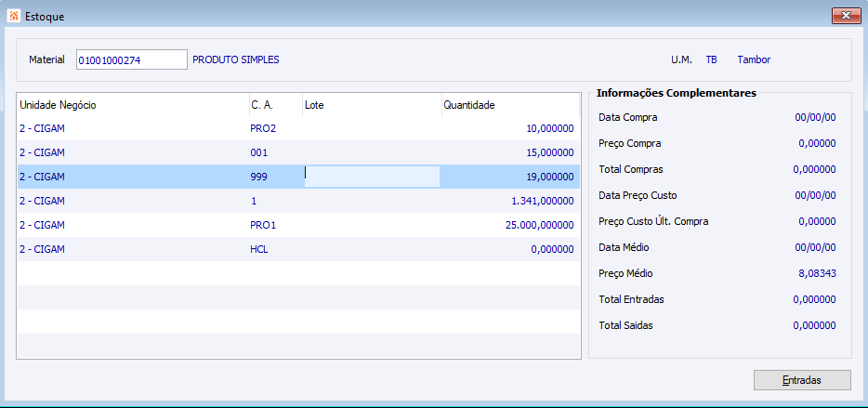Select the C. A. cell 999
Screen dimensions: 868x408
[x=258, y=177]
